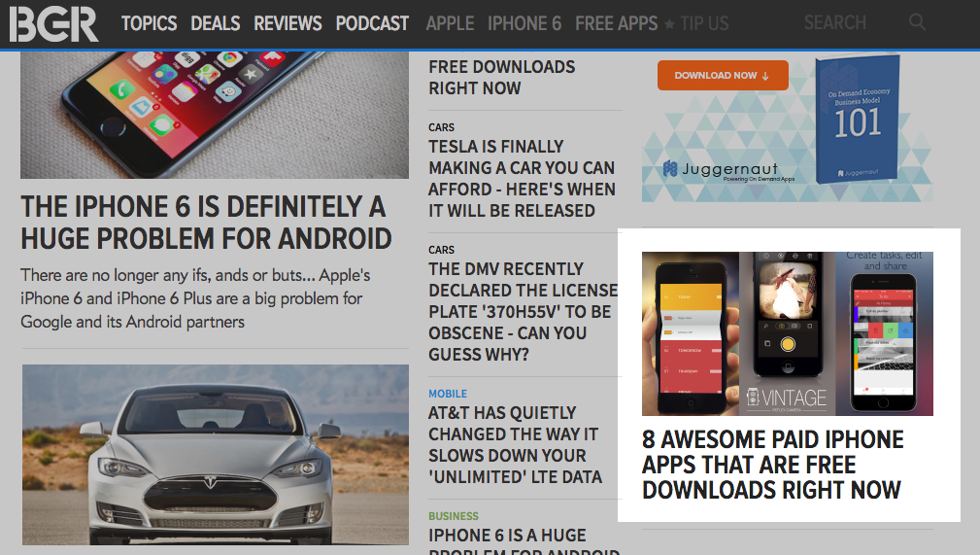Click the search magnifier icon
Image resolution: width=980 pixels, height=555 pixels.
tap(917, 22)
